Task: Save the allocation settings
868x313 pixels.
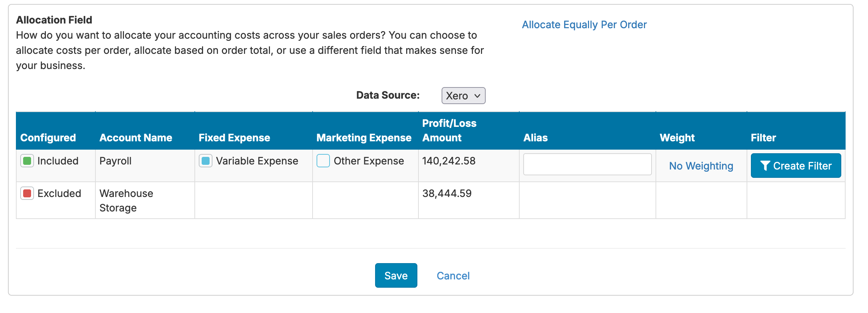Action: point(396,275)
